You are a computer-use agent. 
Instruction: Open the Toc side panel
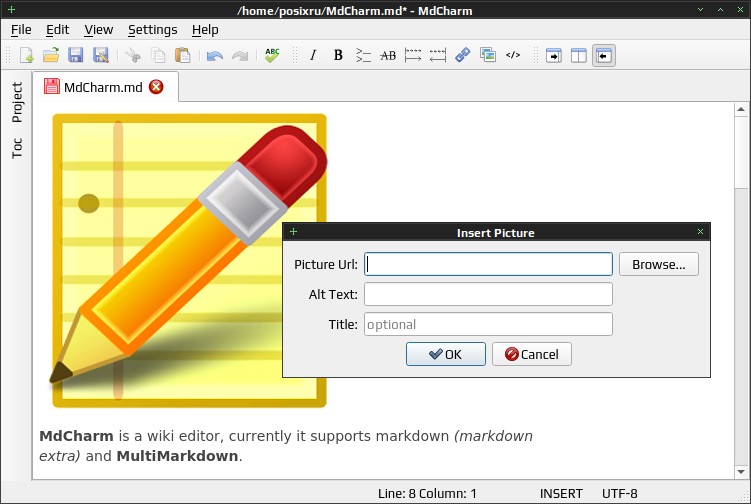17,148
